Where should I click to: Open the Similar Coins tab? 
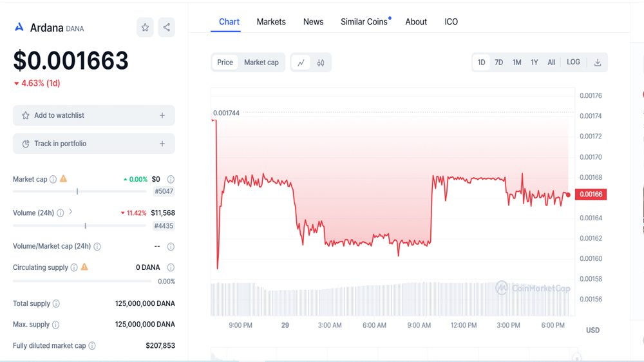[365, 22]
